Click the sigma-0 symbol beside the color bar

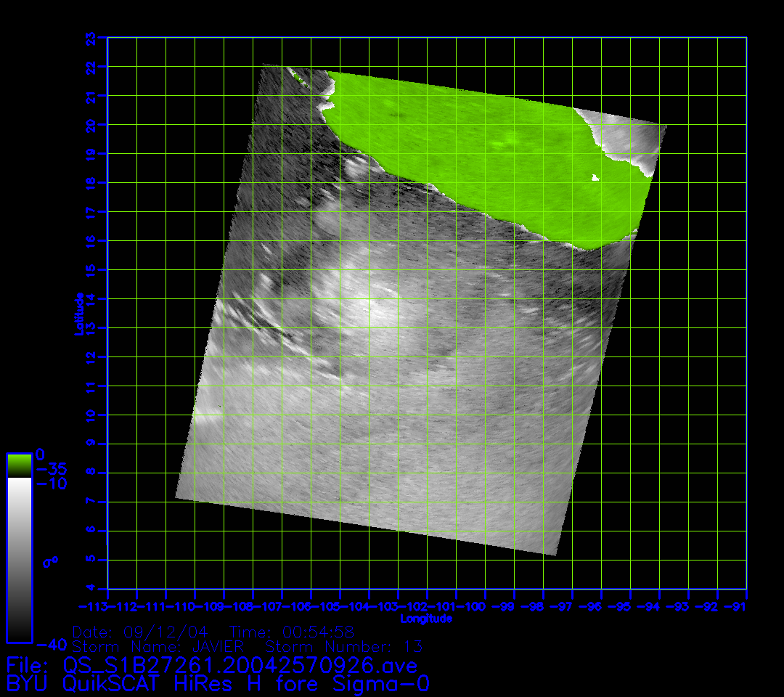click(x=52, y=561)
